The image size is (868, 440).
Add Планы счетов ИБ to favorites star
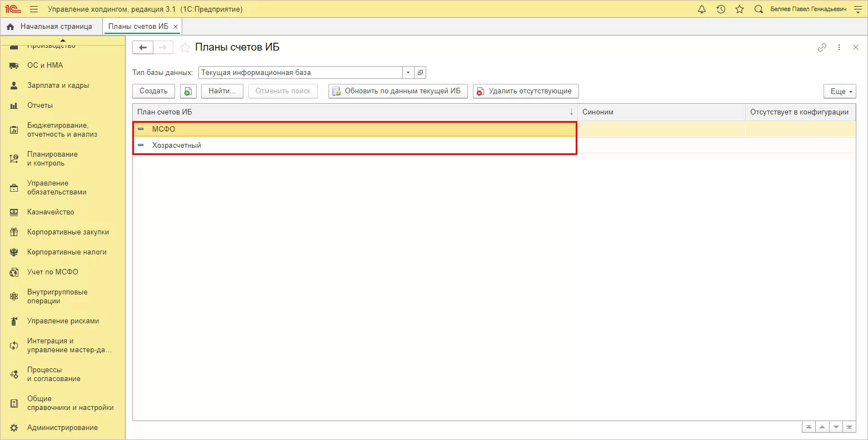(185, 48)
